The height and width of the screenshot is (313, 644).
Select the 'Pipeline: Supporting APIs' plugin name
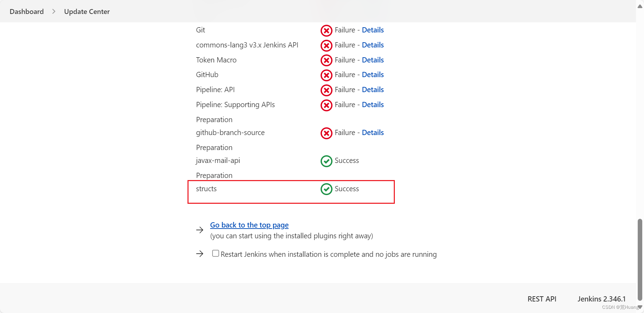(x=235, y=105)
